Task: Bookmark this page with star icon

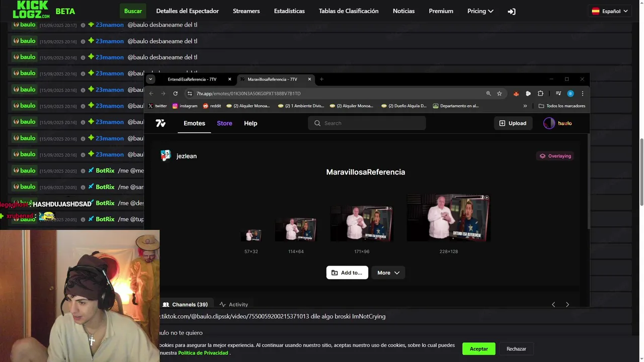Action: pyautogui.click(x=500, y=94)
